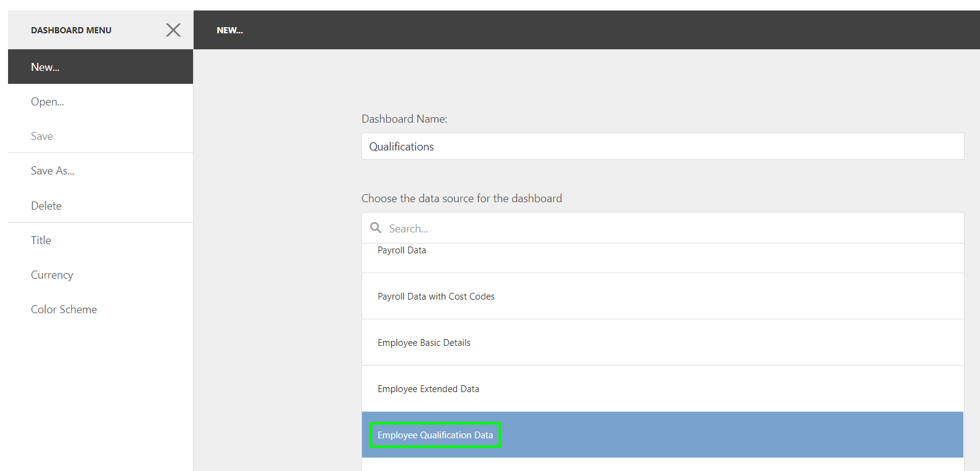Screen dimensions: 980x471
Task: Select New... in the dashboard menu
Action: [x=101, y=67]
